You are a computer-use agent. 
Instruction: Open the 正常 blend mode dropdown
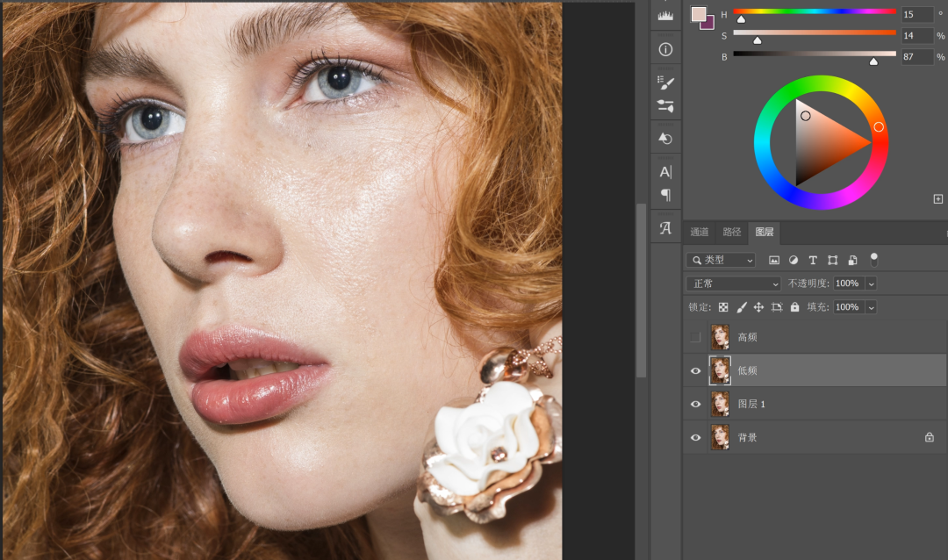point(733,284)
